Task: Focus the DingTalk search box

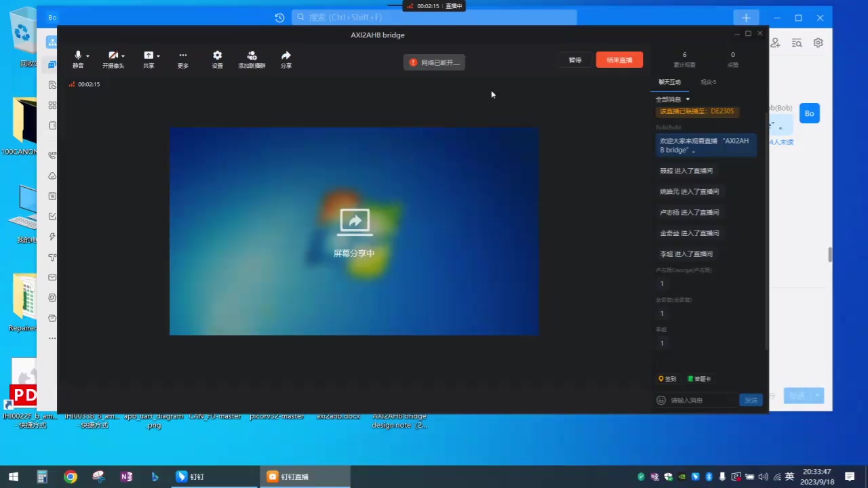Action: tap(434, 18)
